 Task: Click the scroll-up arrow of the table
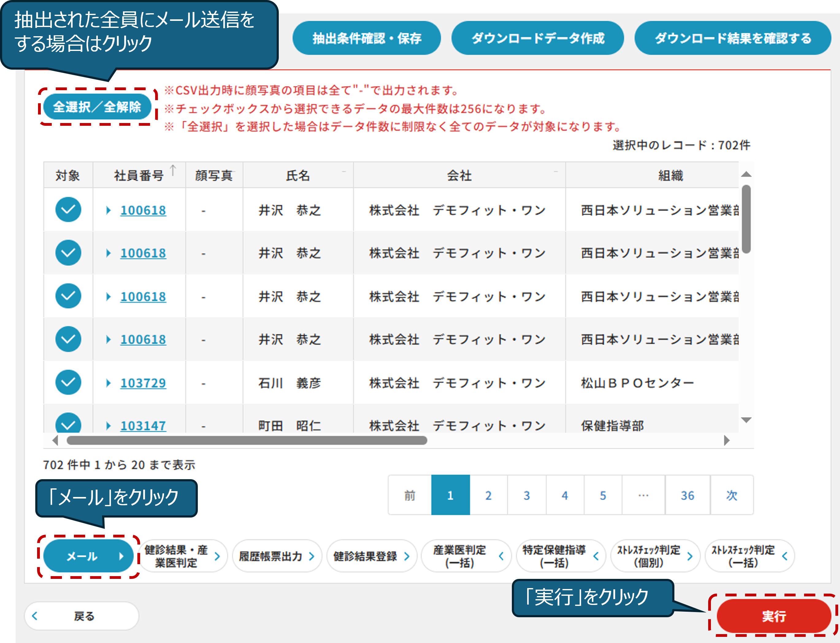[746, 175]
